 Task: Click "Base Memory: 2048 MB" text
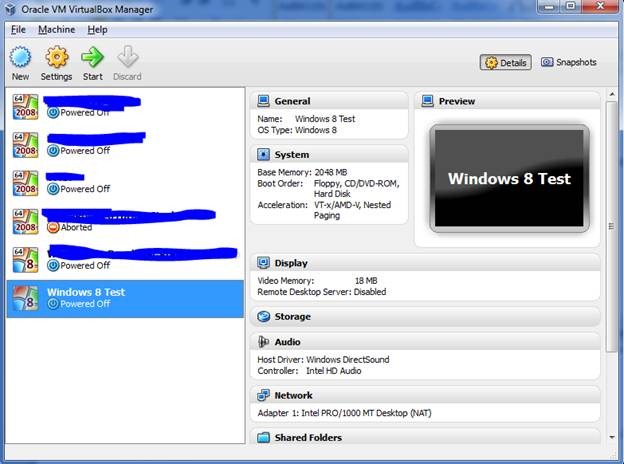coord(302,172)
